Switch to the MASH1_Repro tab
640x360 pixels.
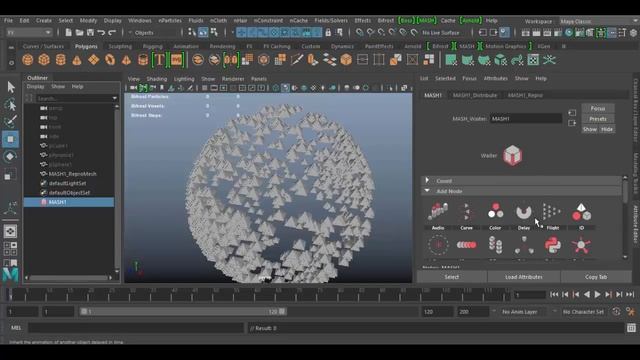pyautogui.click(x=525, y=95)
